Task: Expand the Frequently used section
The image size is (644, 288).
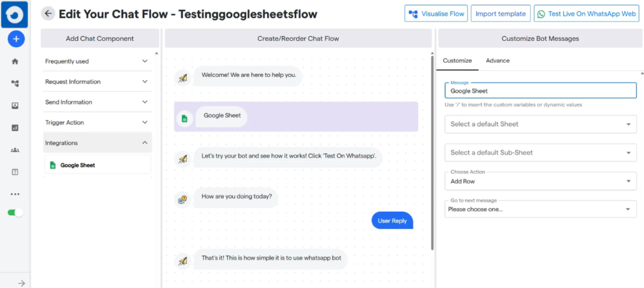Action: [97, 62]
